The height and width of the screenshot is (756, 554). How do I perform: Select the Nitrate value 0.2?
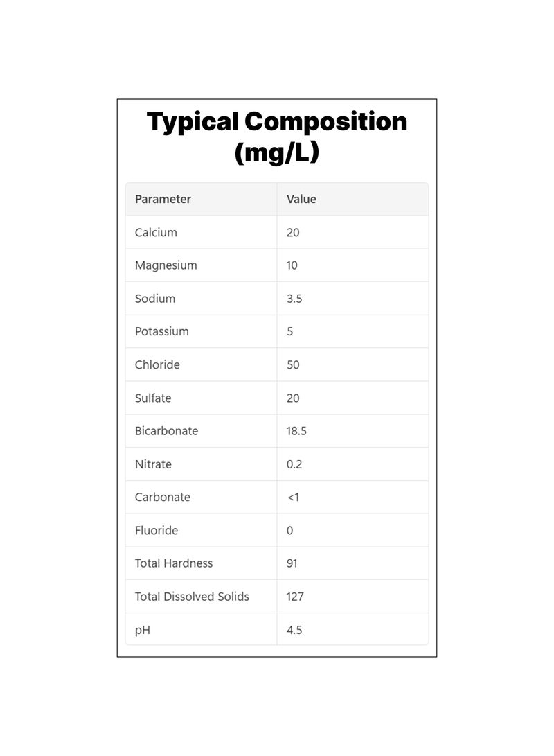tap(294, 464)
